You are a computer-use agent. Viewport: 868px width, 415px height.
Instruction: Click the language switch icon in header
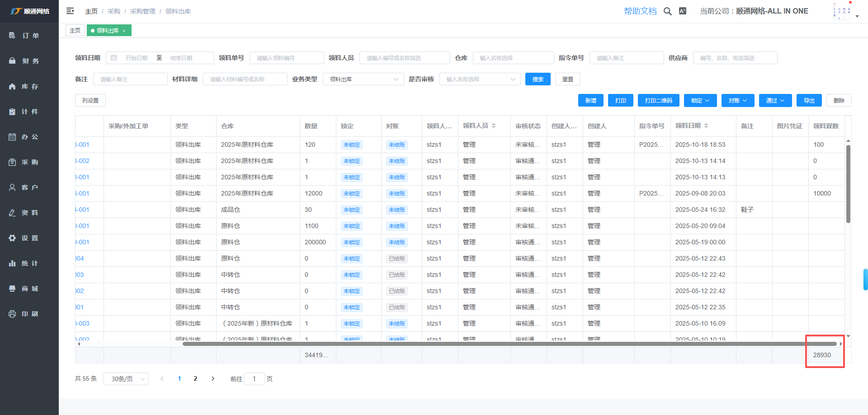(683, 11)
